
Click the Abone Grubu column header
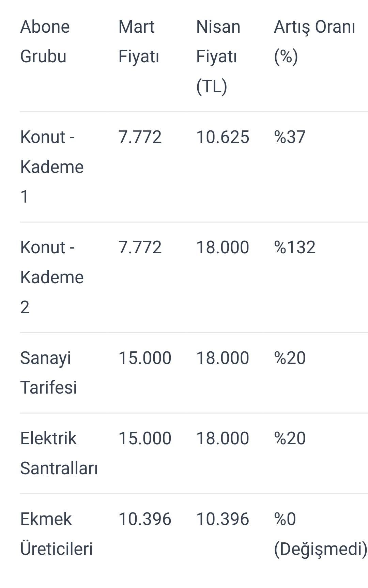(45, 42)
